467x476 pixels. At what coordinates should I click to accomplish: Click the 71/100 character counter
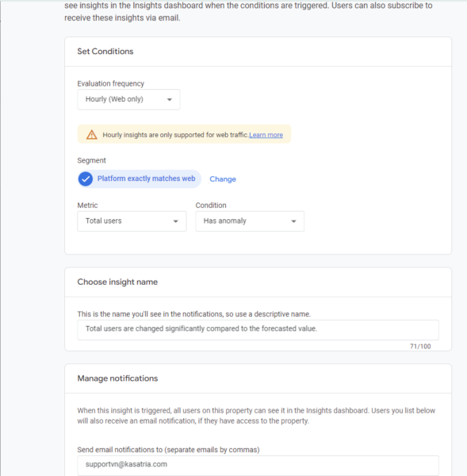tap(420, 347)
